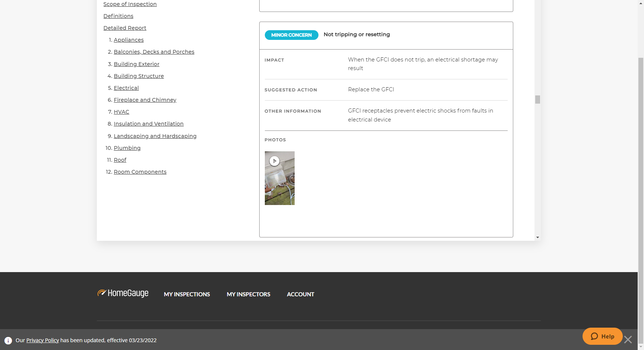Click the page vertical scrollbar
The image size is (644, 350).
point(641,201)
